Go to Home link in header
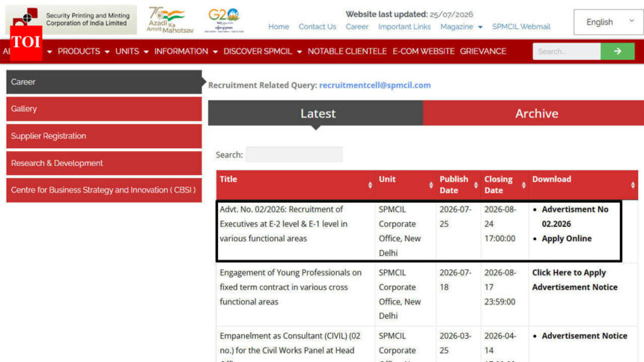The height and width of the screenshot is (362, 644). tap(279, 27)
